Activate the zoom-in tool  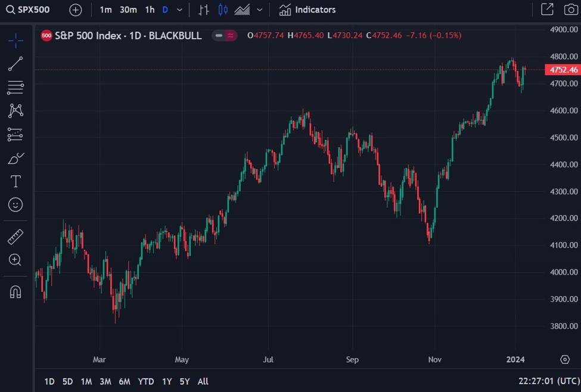point(15,260)
